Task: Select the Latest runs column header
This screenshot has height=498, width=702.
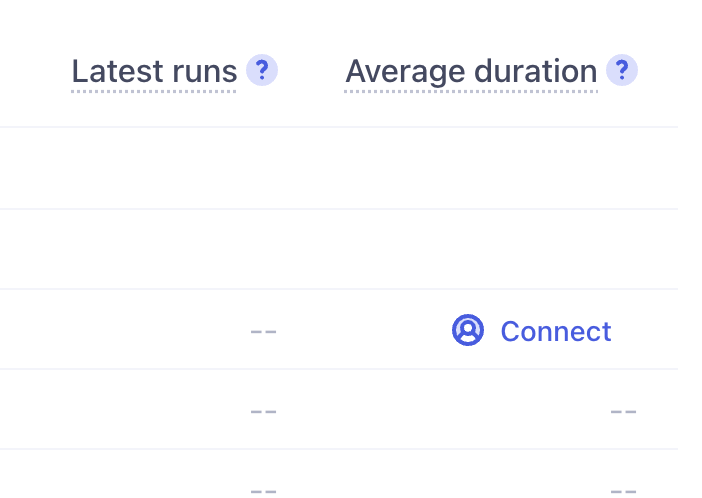Action: click(154, 72)
